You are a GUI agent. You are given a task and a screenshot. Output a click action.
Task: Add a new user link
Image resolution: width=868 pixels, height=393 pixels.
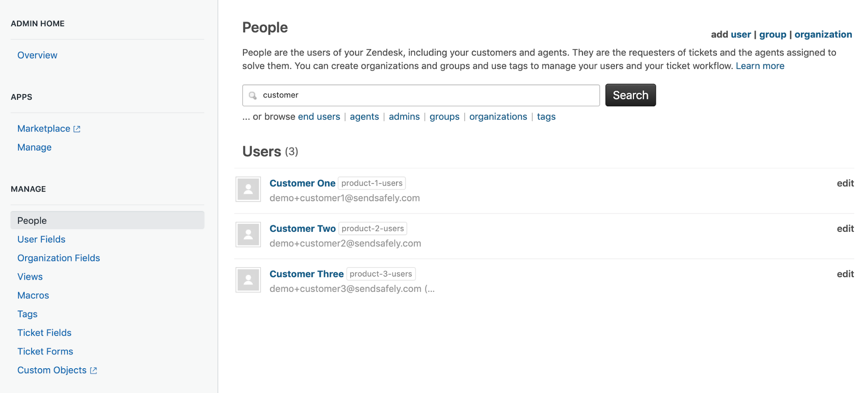(x=740, y=34)
